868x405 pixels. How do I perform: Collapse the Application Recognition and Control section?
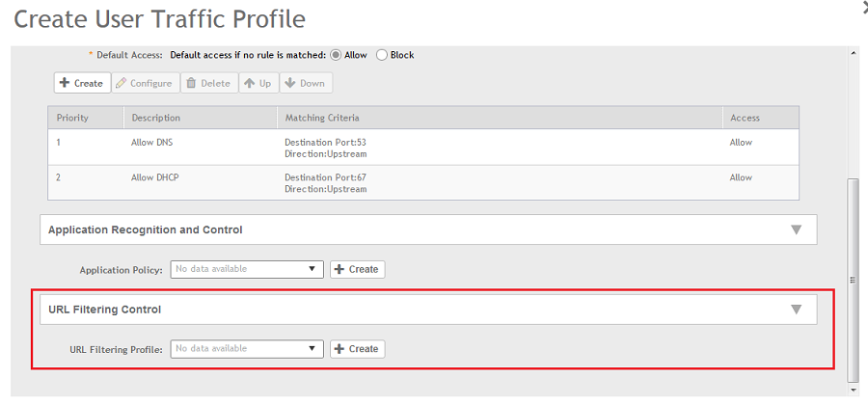tap(796, 229)
